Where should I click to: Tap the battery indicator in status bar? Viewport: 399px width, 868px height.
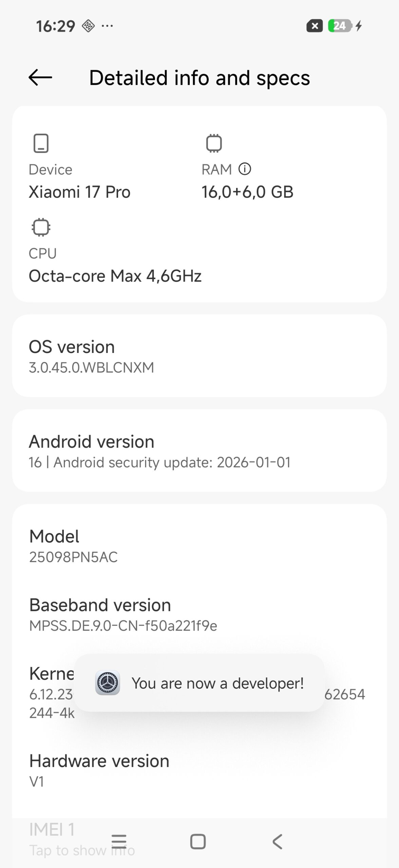point(340,26)
